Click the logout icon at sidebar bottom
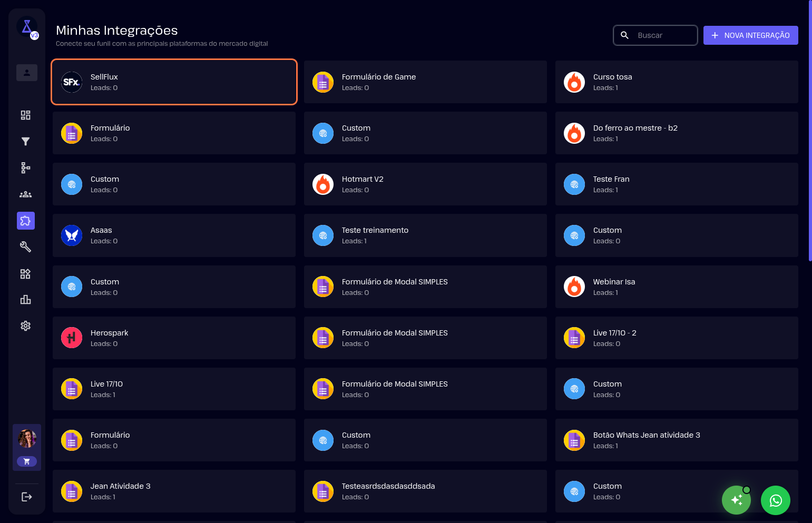812x523 pixels. click(26, 497)
